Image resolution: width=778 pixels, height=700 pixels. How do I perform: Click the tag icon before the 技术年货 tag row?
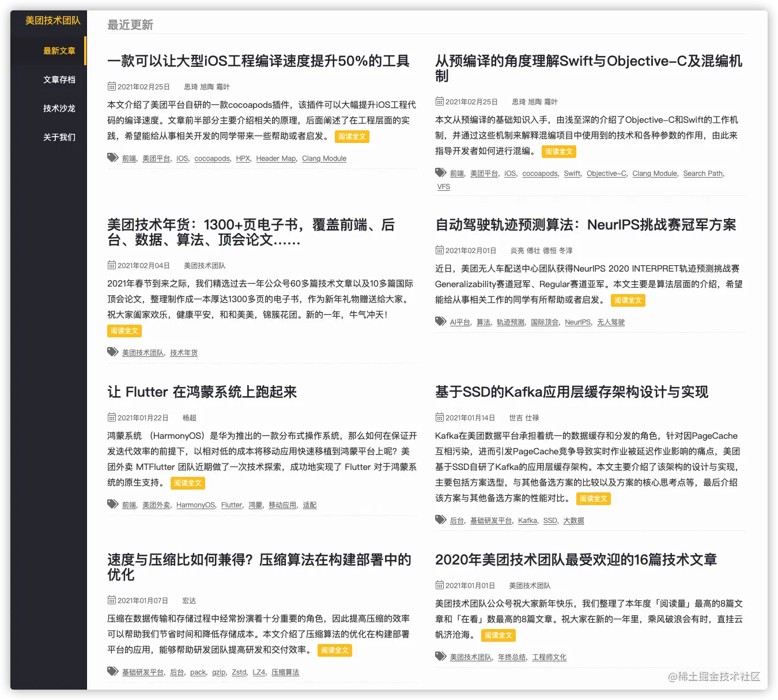pyautogui.click(x=113, y=352)
